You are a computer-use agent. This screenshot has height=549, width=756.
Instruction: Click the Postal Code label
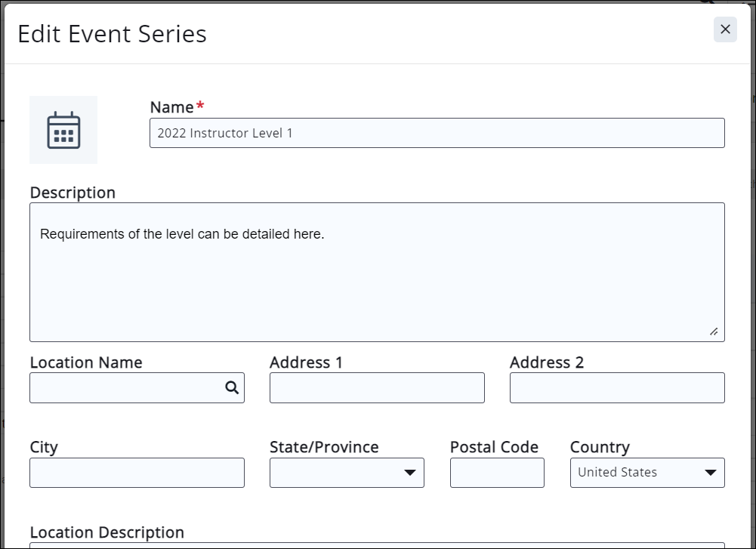click(494, 447)
